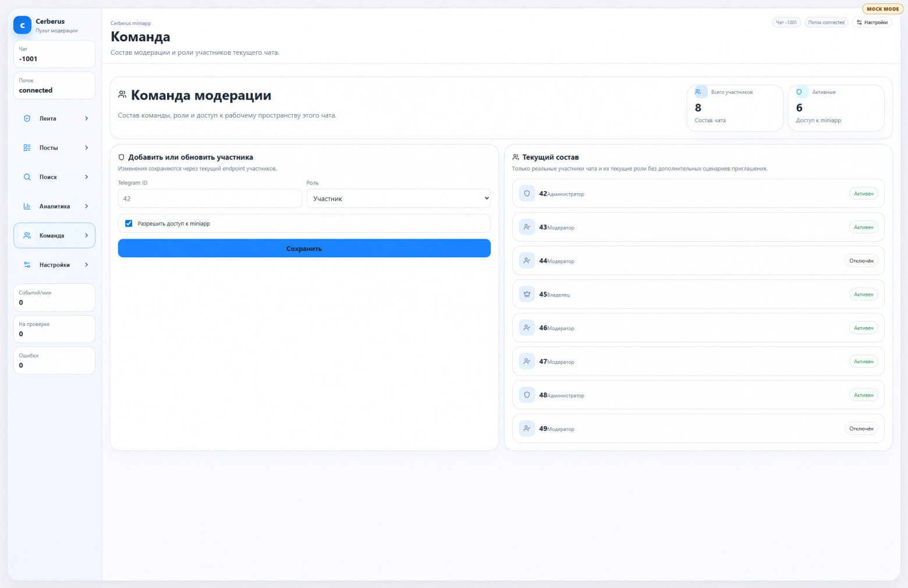Click the Поток connected pill in header
The image size is (908, 588).
point(827,22)
